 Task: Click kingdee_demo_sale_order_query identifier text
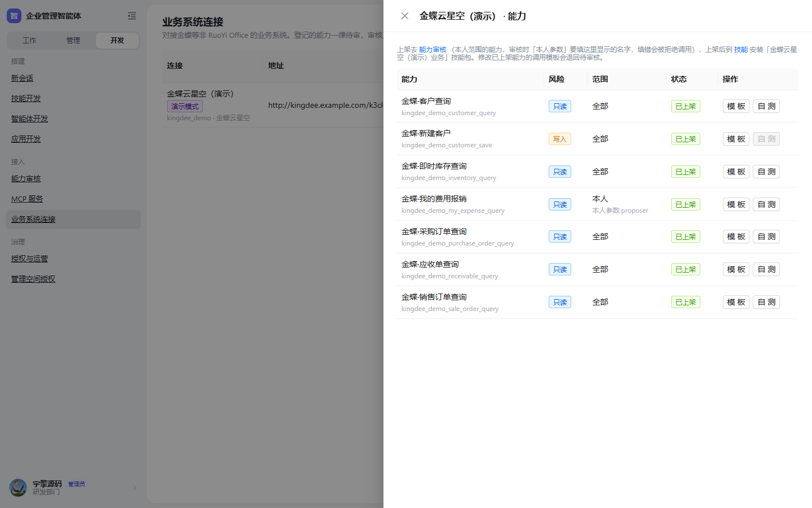(450, 309)
